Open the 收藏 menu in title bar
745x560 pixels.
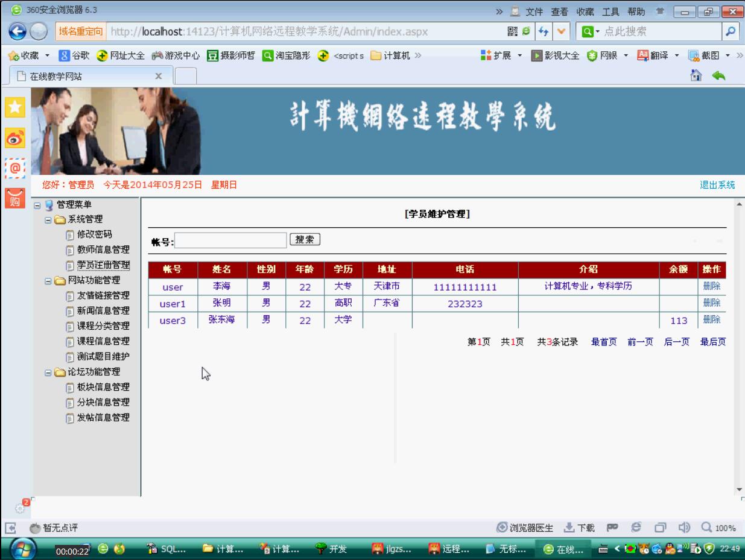[585, 11]
